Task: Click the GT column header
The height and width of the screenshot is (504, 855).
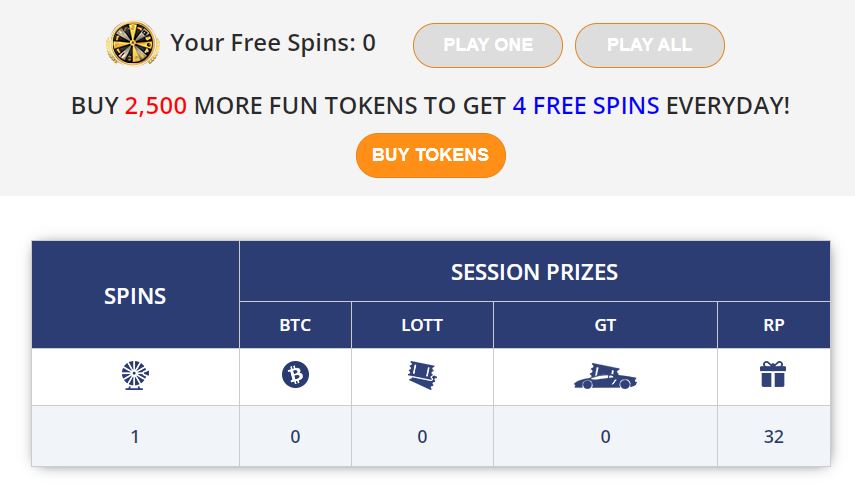Action: pos(605,325)
